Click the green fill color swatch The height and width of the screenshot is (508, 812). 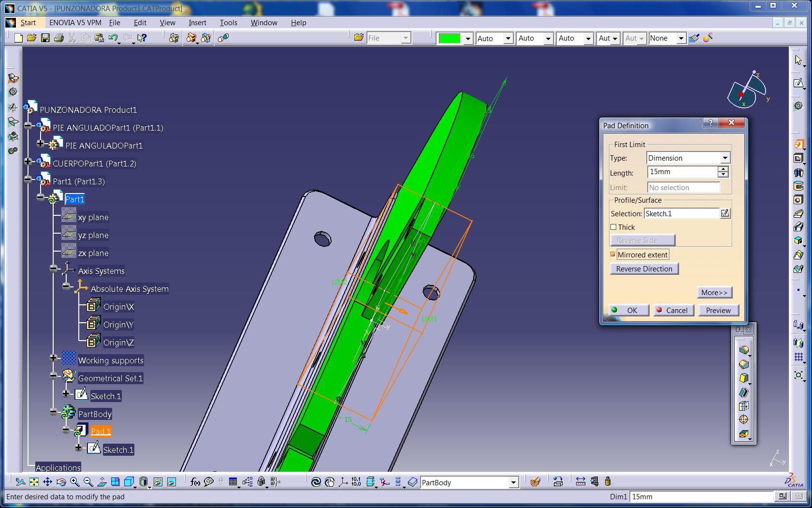(x=449, y=39)
